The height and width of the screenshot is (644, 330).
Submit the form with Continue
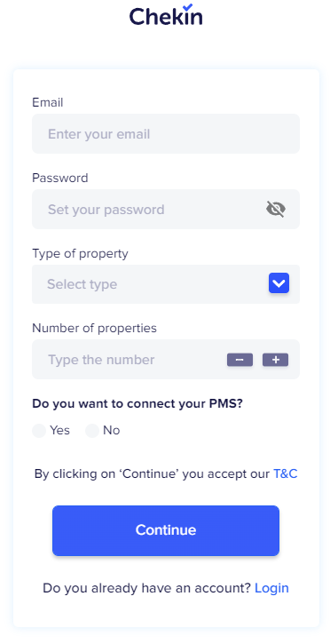tap(166, 530)
